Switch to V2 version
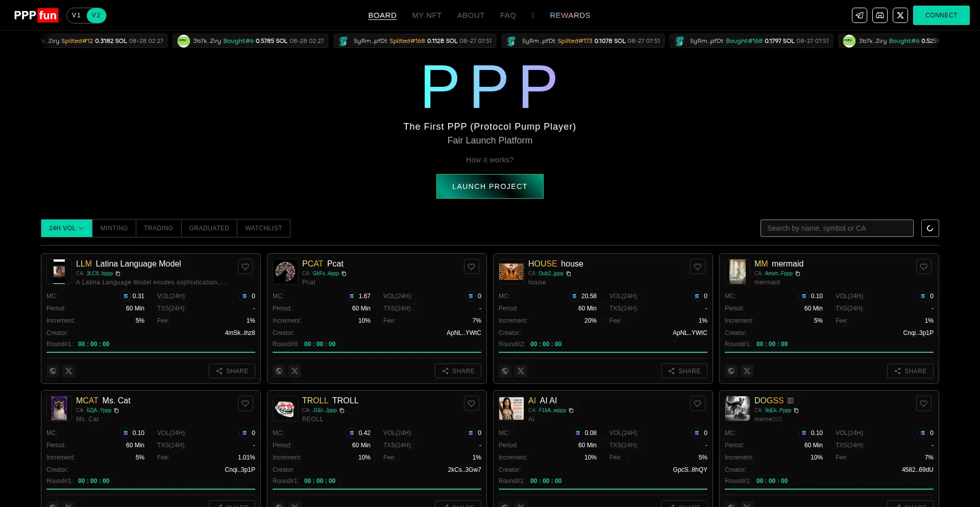This screenshot has width=980, height=507. pos(96,15)
